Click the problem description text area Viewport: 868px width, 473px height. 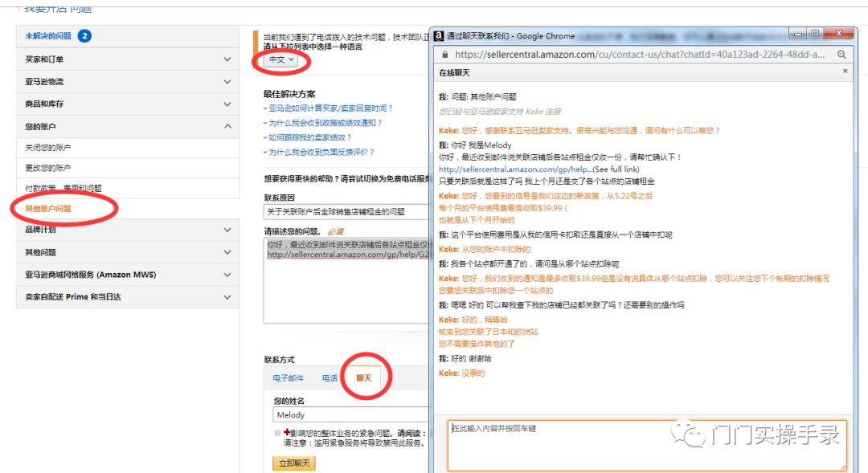346,280
